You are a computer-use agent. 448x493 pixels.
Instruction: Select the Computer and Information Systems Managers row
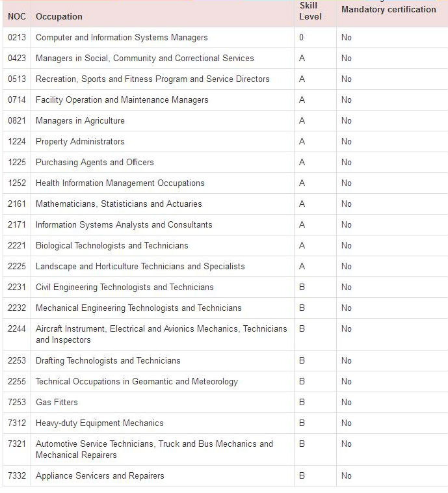pyautogui.click(x=122, y=38)
